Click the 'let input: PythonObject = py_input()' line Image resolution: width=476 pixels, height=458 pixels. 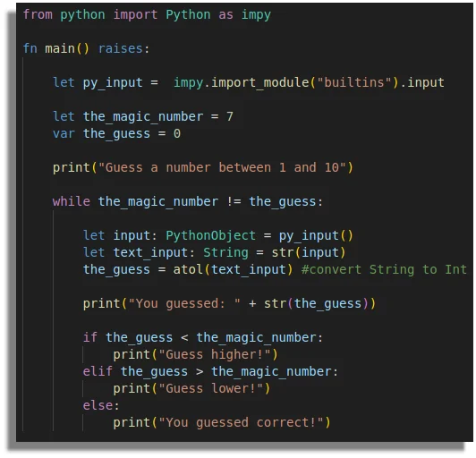point(218,235)
